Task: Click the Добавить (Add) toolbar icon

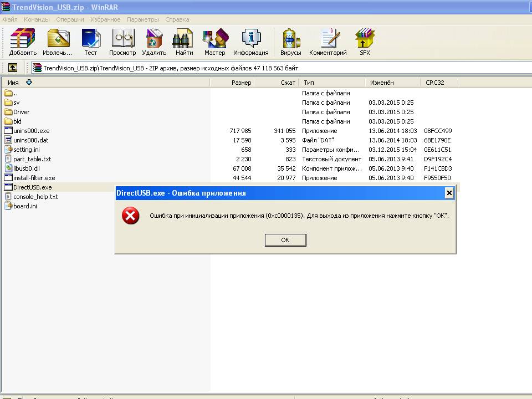Action: coord(23,42)
